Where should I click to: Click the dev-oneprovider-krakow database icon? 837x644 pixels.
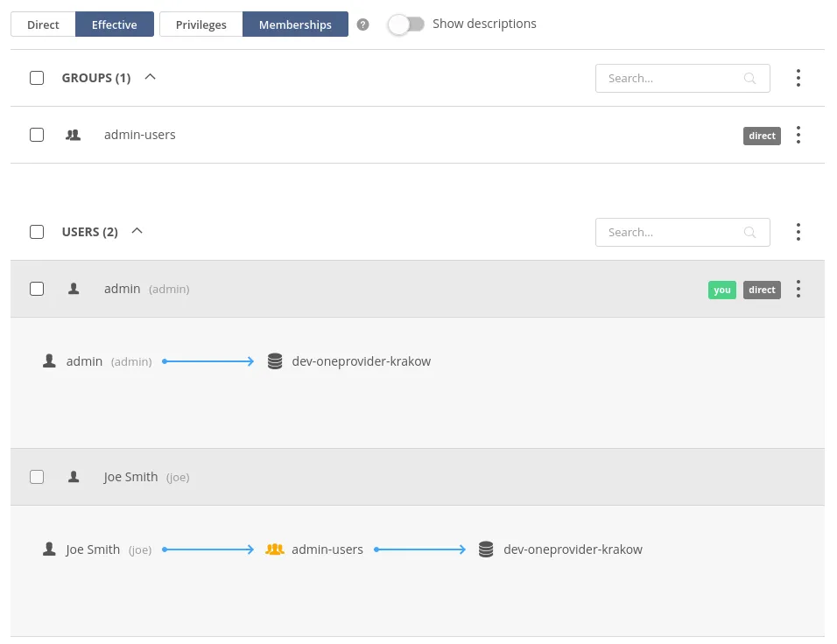tap(275, 360)
